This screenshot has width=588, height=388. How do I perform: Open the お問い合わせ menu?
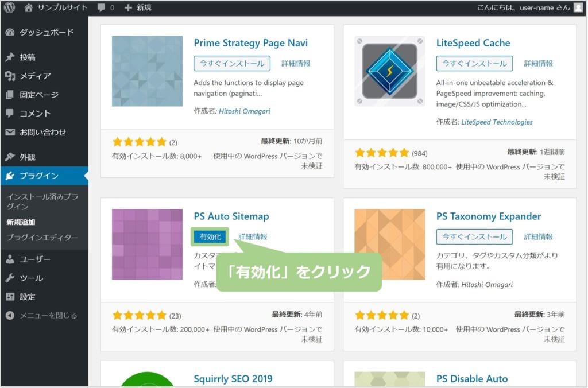pyautogui.click(x=44, y=132)
